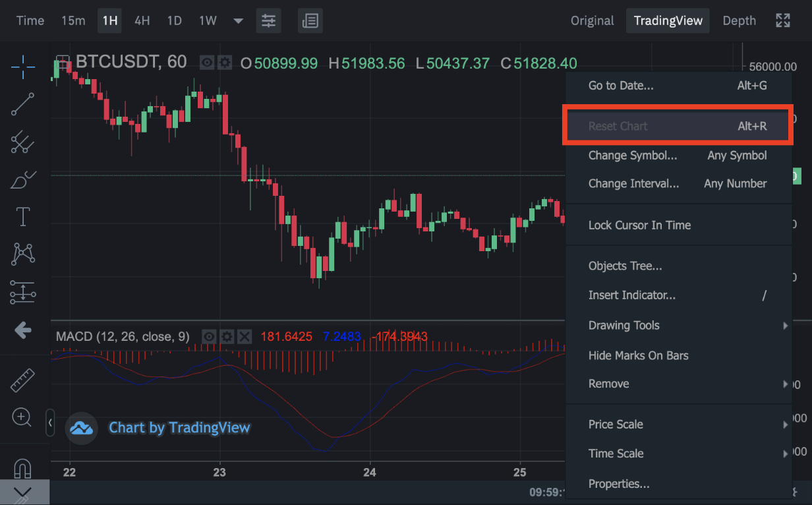
Task: Expand more time interval options dropdown
Action: 238,20
